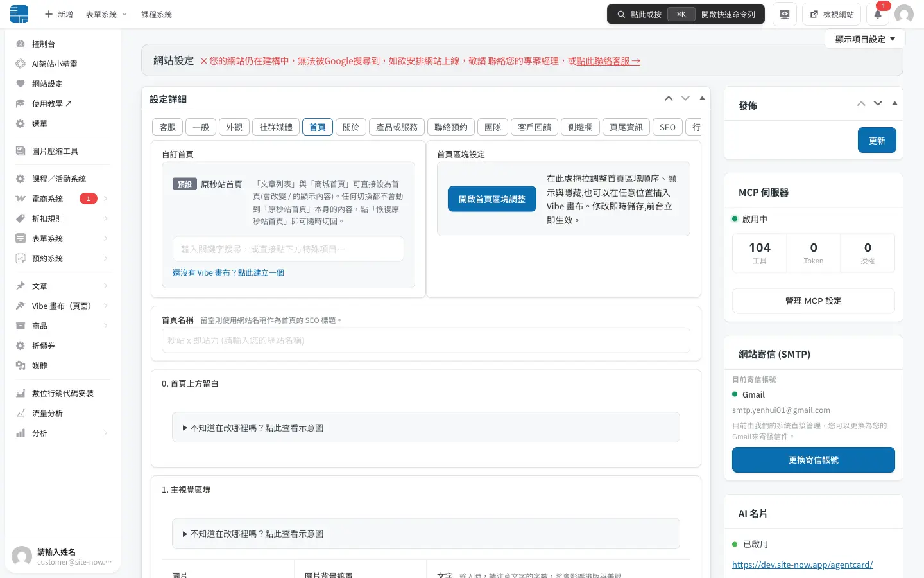Click the 分析 bar chart icon

[x=21, y=433]
